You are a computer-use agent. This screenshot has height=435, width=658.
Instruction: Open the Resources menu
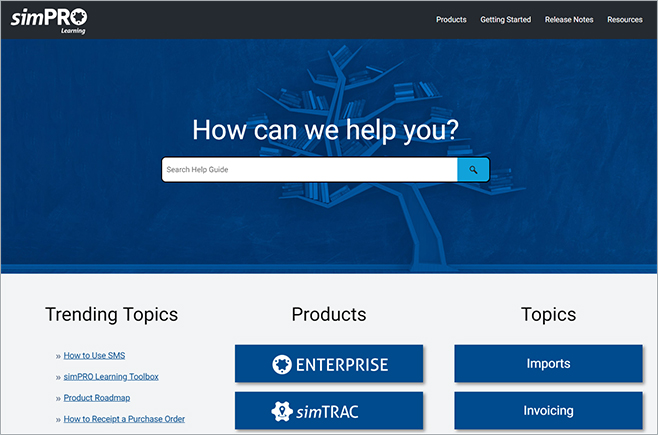tap(625, 20)
